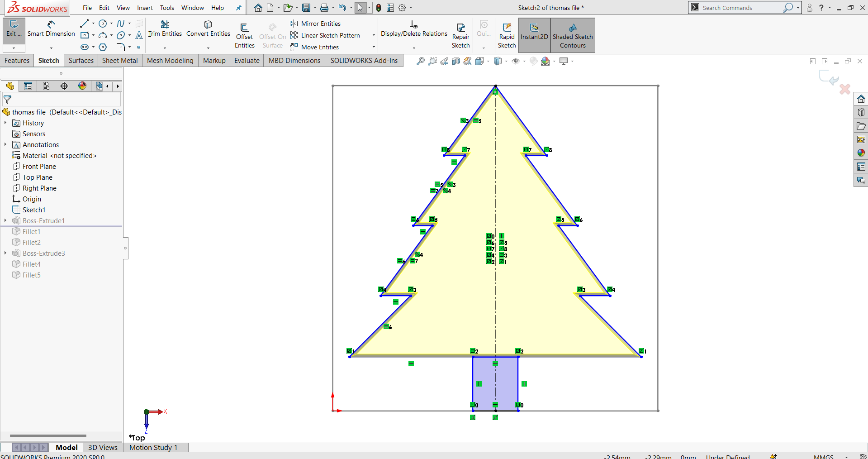The height and width of the screenshot is (459, 868).
Task: Open the Linear Sketch Pattern dropdown arrow
Action: click(374, 35)
